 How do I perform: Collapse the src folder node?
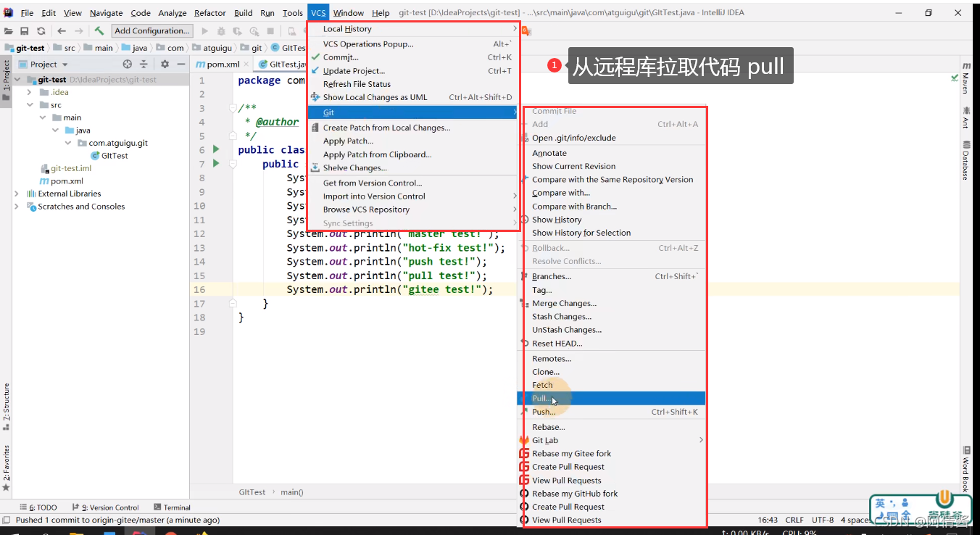coord(29,105)
